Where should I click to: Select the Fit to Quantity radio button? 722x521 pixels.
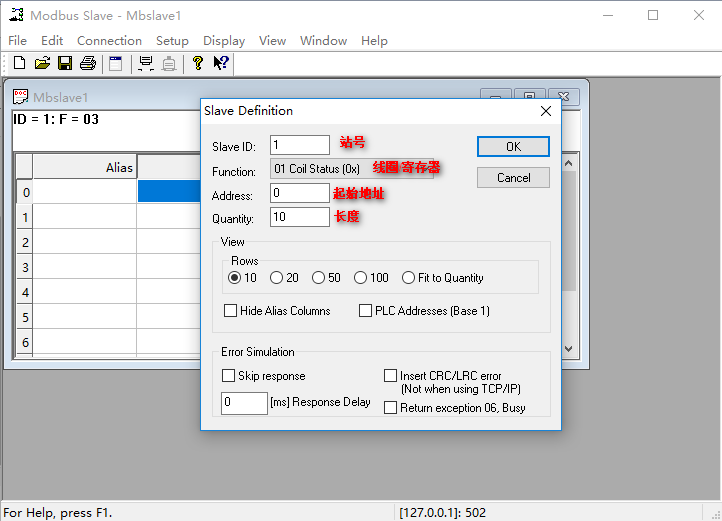click(408, 278)
